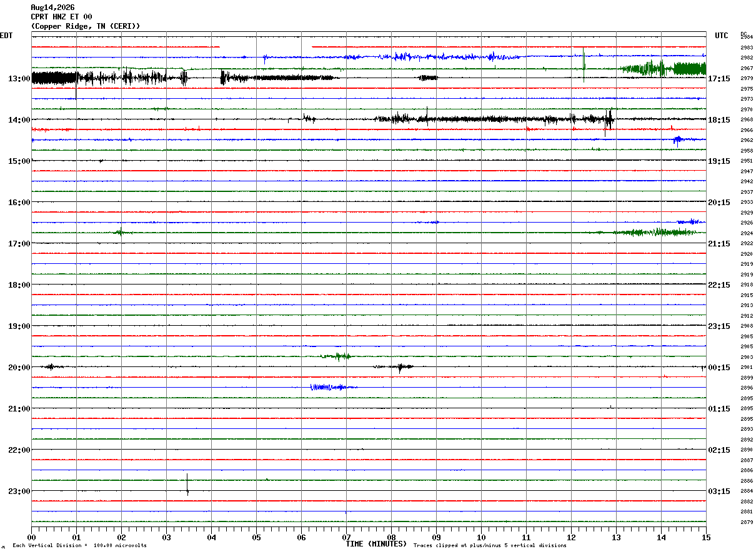The image size is (756, 554).
Task: Select minute 07 tick on bottom axis
Action: 346,537
